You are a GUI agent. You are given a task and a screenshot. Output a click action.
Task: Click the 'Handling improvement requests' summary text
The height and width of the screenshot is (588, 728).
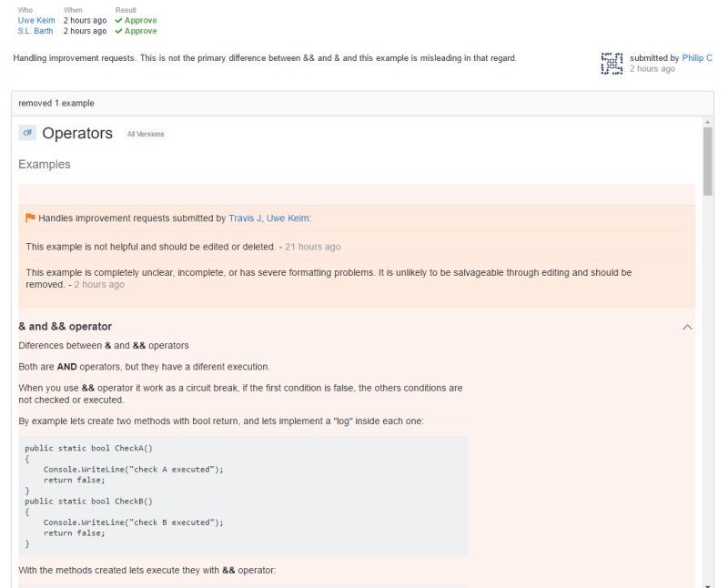(x=265, y=58)
